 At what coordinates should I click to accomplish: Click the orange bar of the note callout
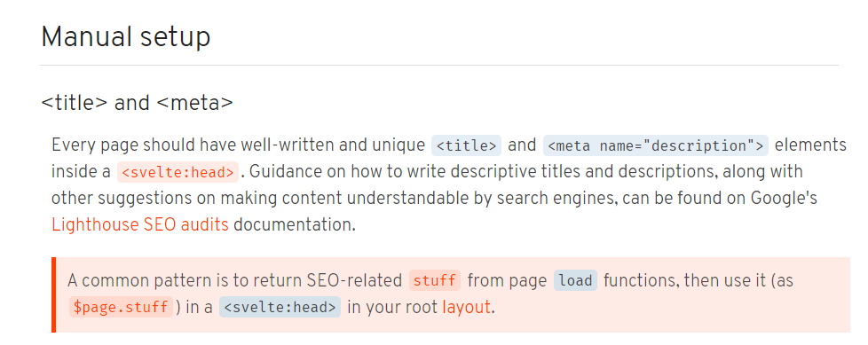[54, 294]
